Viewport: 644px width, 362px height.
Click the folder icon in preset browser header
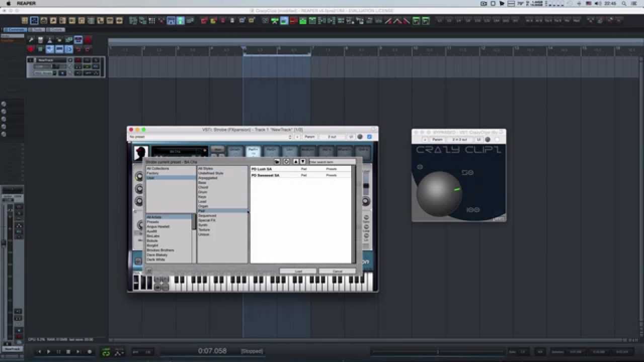277,161
